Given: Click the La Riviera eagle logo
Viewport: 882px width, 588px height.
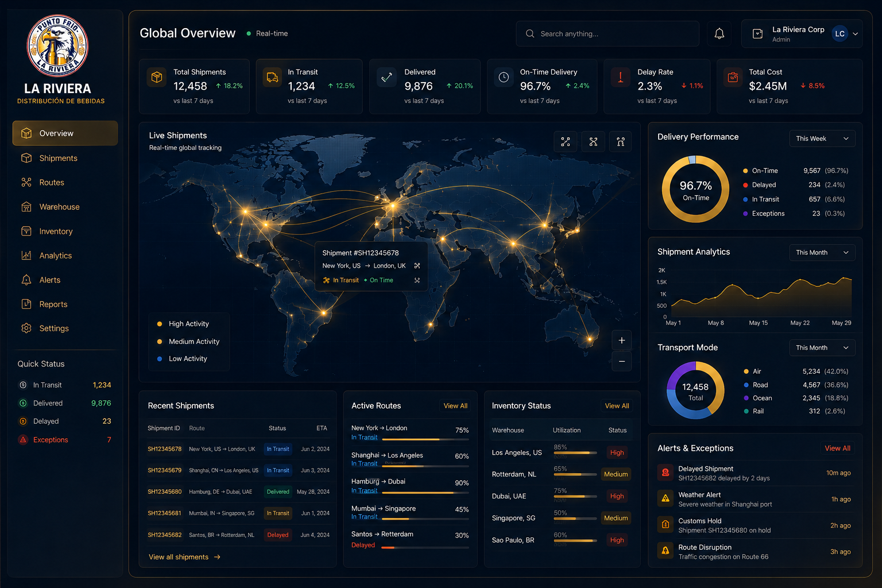Looking at the screenshot, I should click(57, 46).
